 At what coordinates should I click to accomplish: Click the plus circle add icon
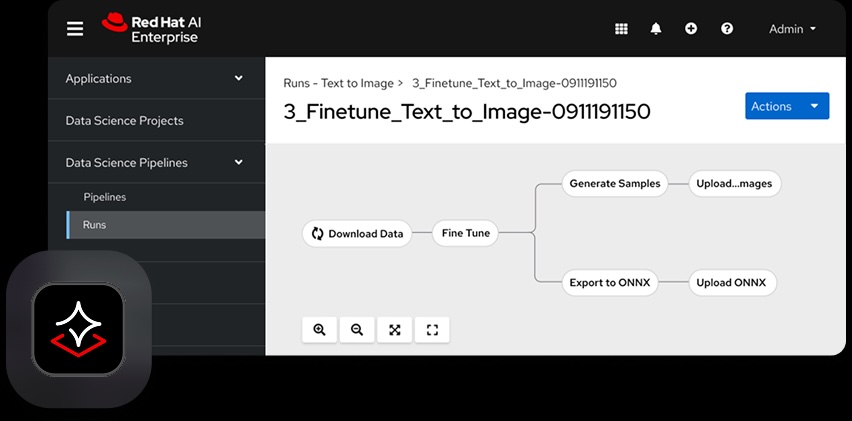click(691, 29)
